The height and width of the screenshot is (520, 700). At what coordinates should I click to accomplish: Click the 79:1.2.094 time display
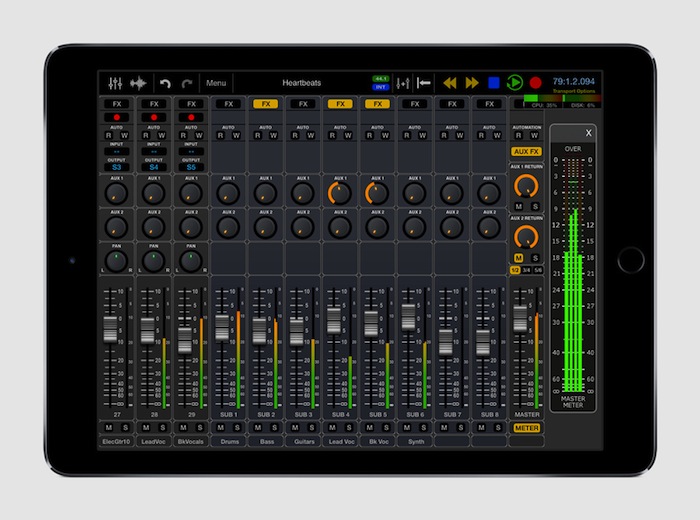coord(574,82)
